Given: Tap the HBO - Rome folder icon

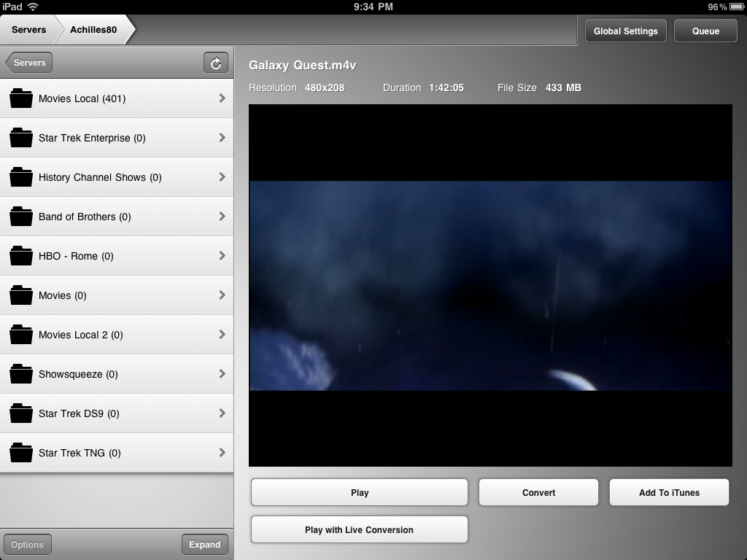Looking at the screenshot, I should [x=21, y=256].
